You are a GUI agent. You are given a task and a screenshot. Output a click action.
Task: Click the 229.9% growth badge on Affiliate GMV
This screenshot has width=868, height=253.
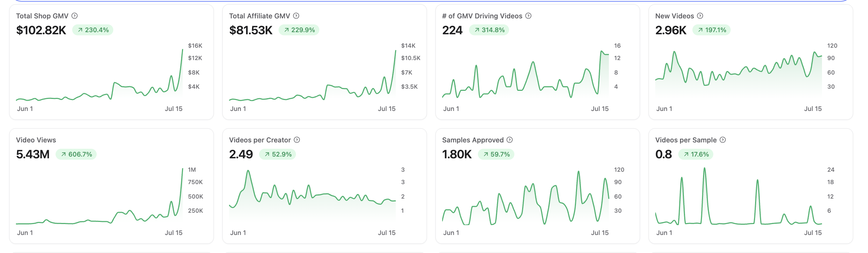299,30
